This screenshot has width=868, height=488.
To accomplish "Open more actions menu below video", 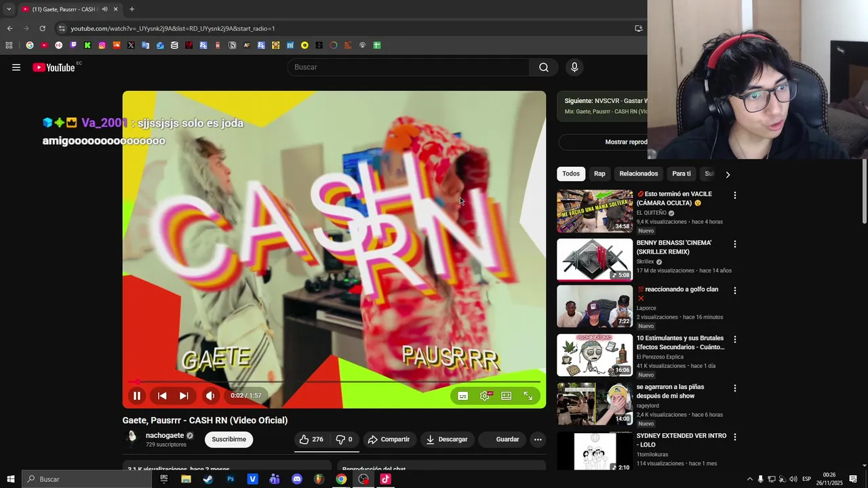I will click(538, 439).
